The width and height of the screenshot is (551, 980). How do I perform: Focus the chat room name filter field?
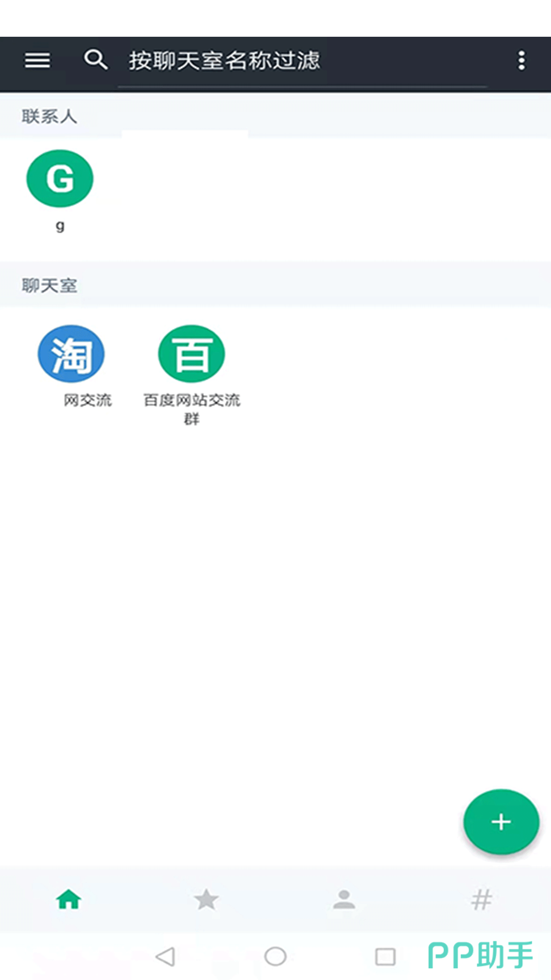tap(302, 61)
